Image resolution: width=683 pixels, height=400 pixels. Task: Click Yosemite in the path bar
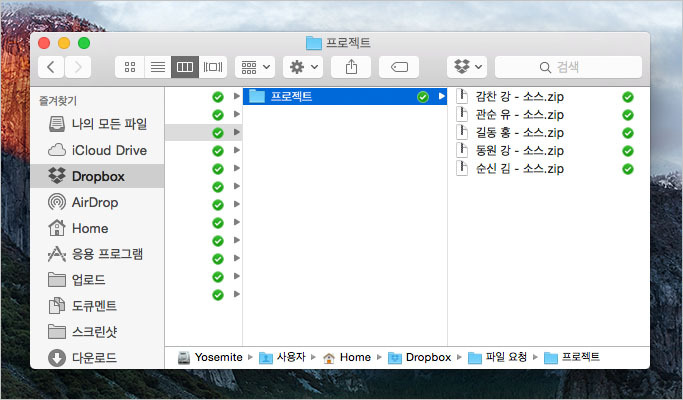[x=210, y=357]
